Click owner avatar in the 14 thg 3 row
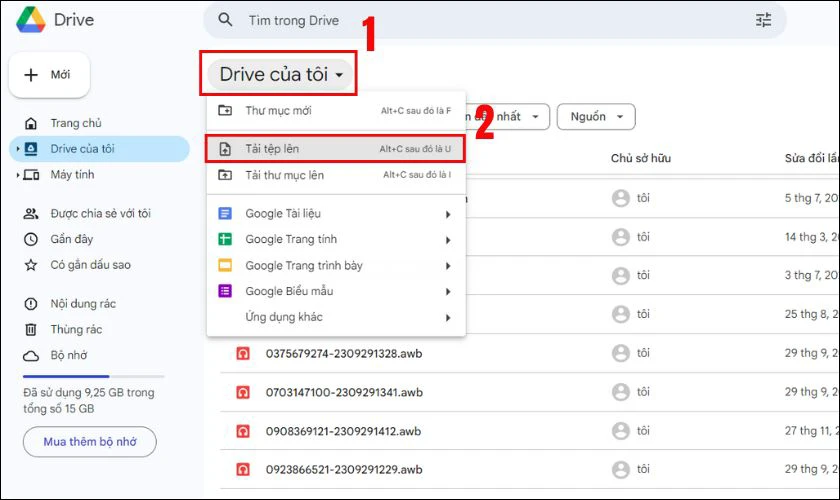 621,237
